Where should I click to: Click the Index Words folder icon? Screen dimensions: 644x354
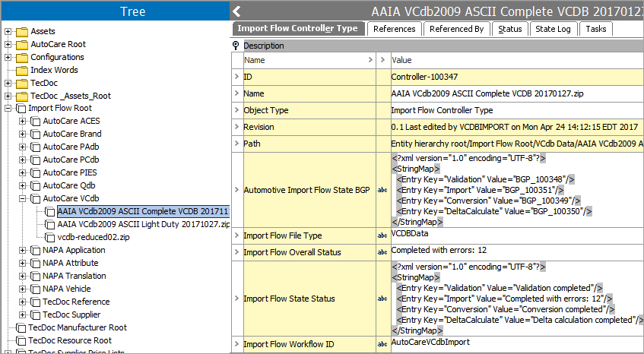click(22, 70)
